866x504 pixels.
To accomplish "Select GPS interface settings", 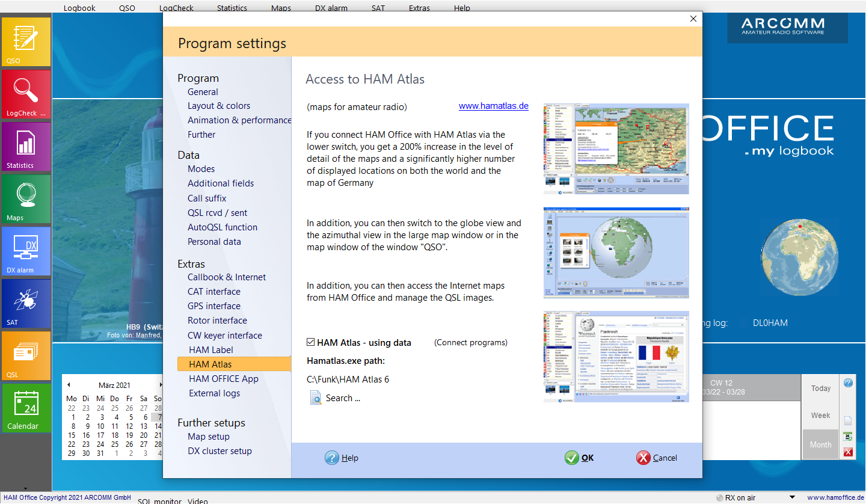I will (x=214, y=306).
